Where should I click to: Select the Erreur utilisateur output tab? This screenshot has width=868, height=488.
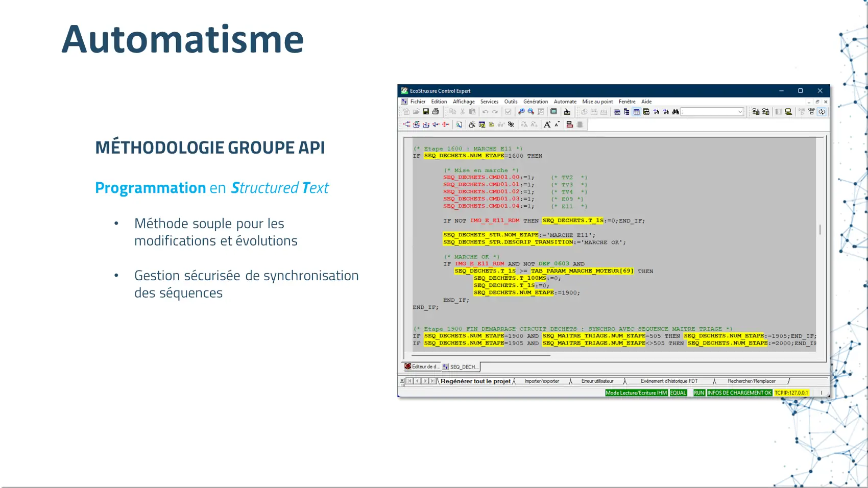point(597,381)
